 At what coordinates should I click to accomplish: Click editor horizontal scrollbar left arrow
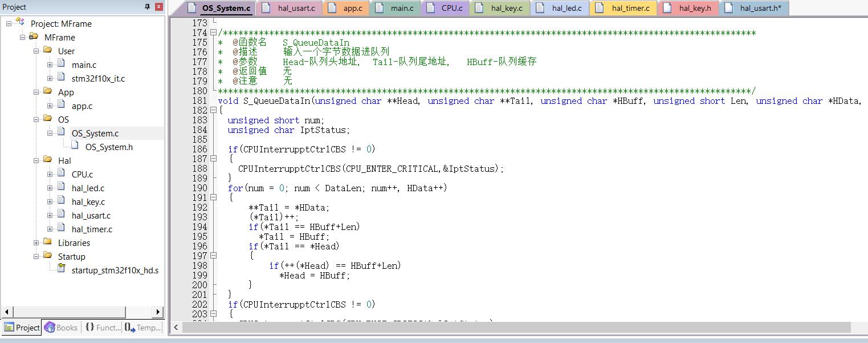[x=176, y=328]
